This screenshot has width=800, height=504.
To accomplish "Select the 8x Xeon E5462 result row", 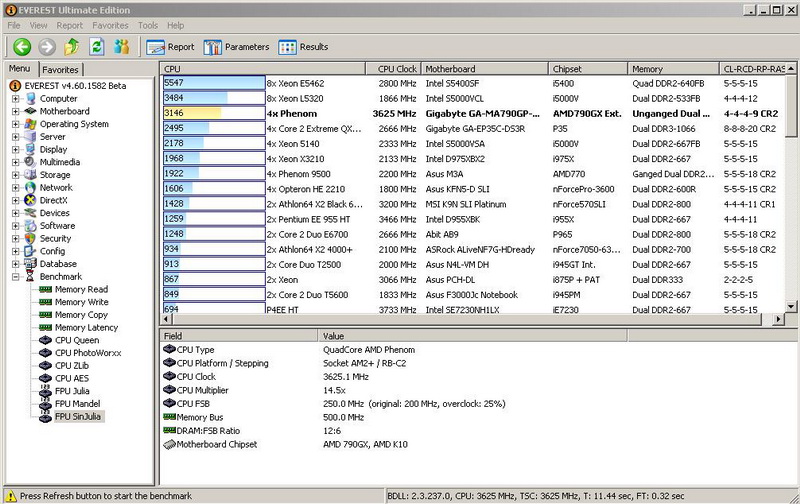I will click(x=473, y=84).
